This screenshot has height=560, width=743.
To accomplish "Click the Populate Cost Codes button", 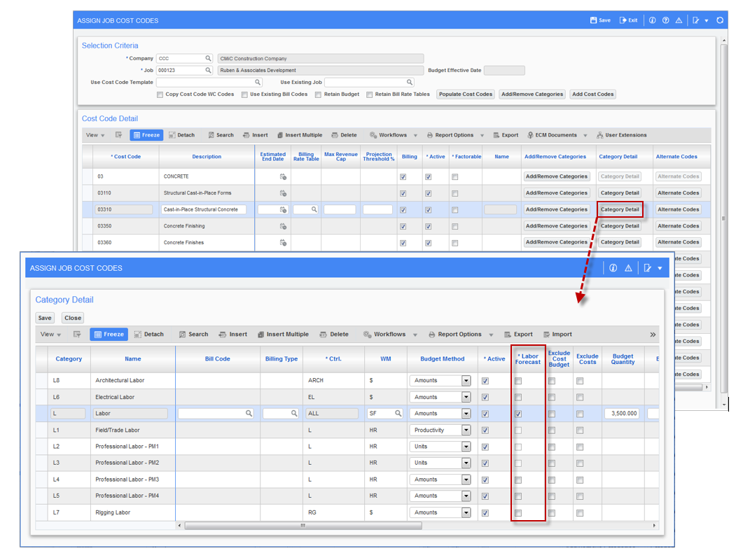I will 466,94.
